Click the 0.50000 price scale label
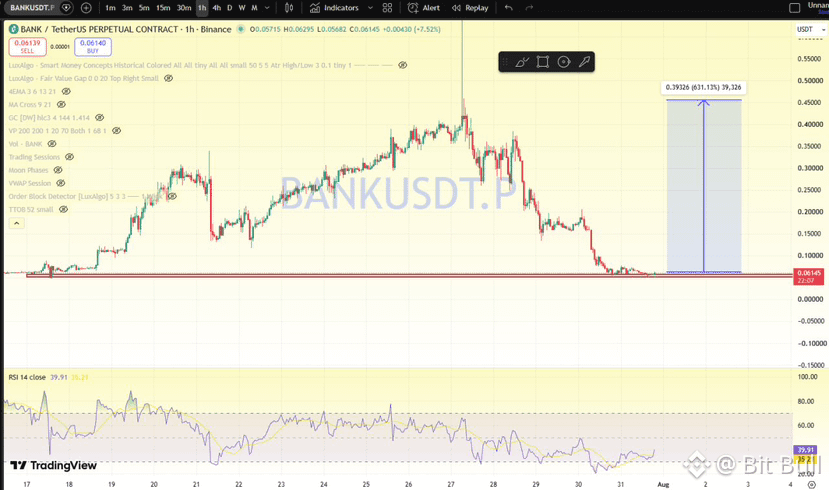Image resolution: width=829 pixels, height=490 pixels. (810, 81)
